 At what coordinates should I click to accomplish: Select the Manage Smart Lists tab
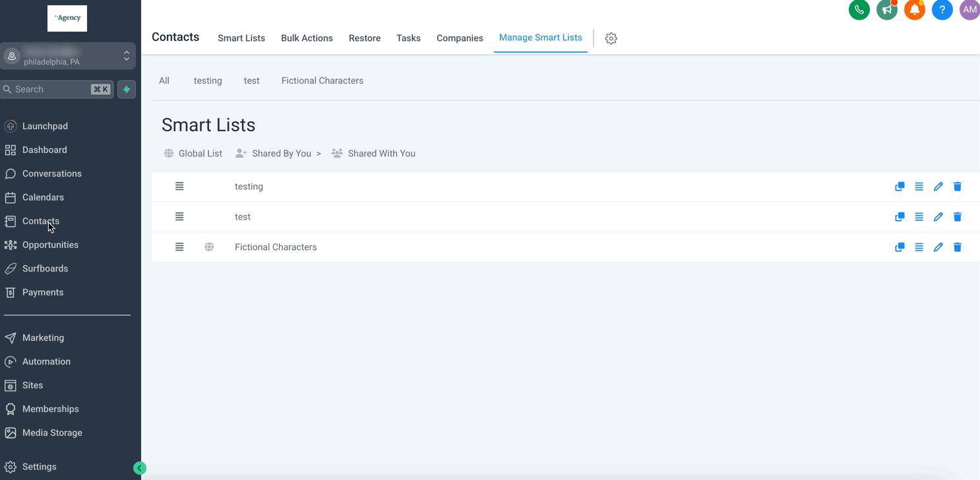[x=541, y=38]
